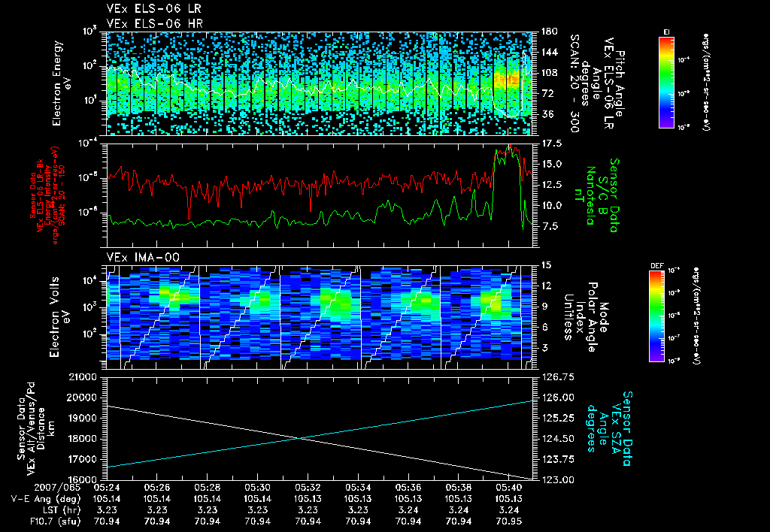
Task: Click the 123.75 SZA tick
Action: 557,459
